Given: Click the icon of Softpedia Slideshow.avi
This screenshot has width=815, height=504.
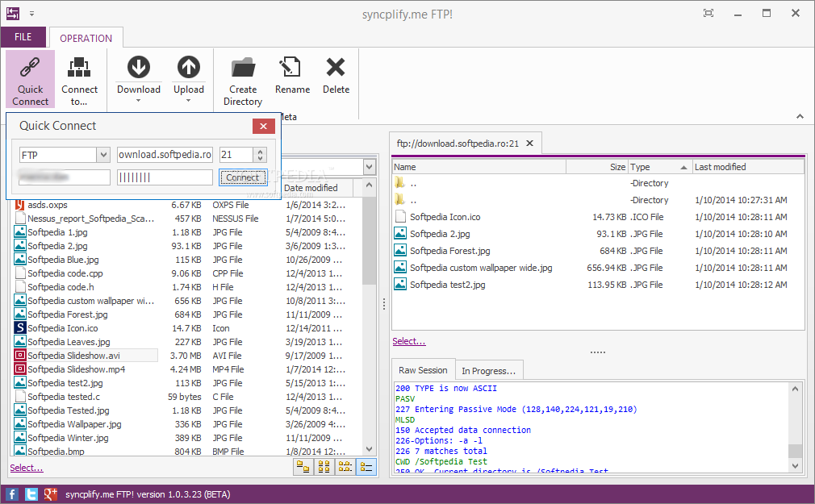Looking at the screenshot, I should [19, 356].
